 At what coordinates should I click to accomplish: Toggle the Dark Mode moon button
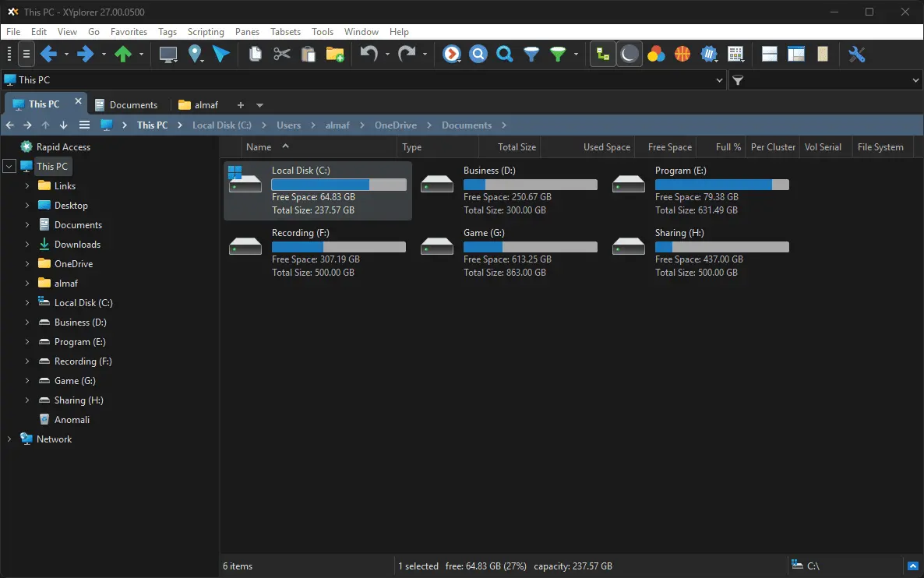(x=629, y=55)
